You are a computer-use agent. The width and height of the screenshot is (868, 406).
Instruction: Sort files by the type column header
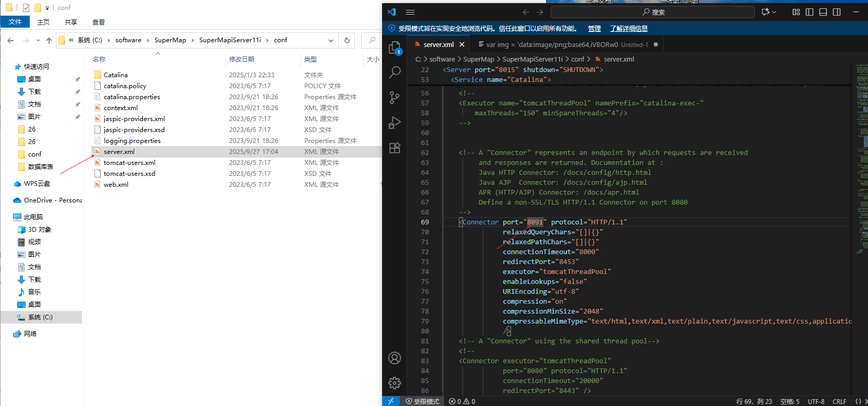pos(311,59)
